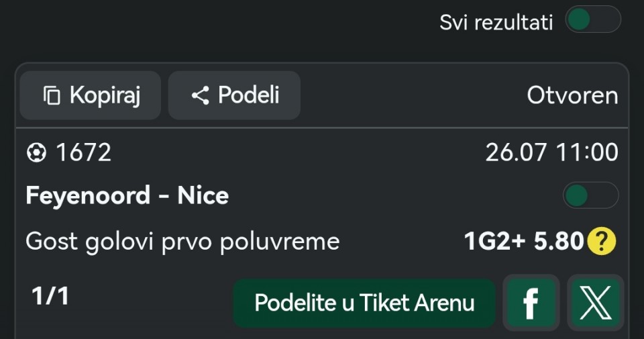Click the share icon beside Podeli
The image size is (644, 339).
point(201,95)
